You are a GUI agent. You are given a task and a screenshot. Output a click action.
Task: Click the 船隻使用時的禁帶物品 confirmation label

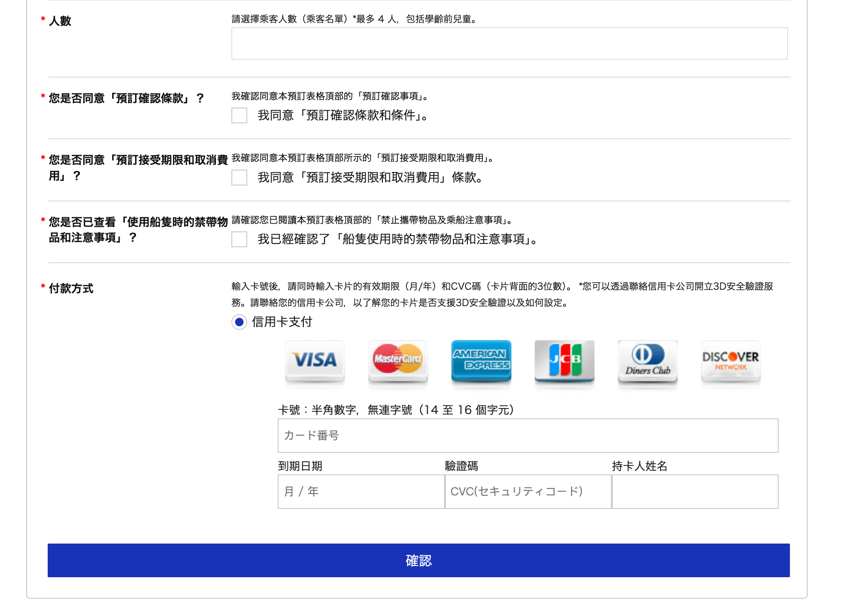397,240
